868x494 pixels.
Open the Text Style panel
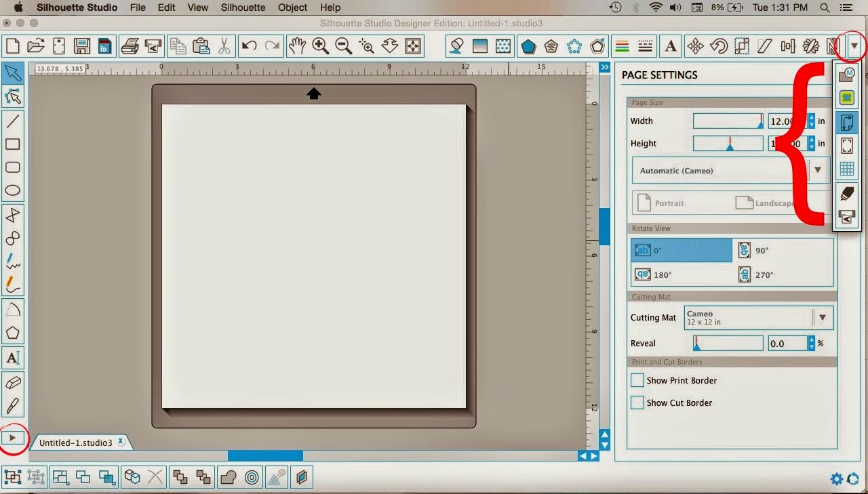(670, 46)
